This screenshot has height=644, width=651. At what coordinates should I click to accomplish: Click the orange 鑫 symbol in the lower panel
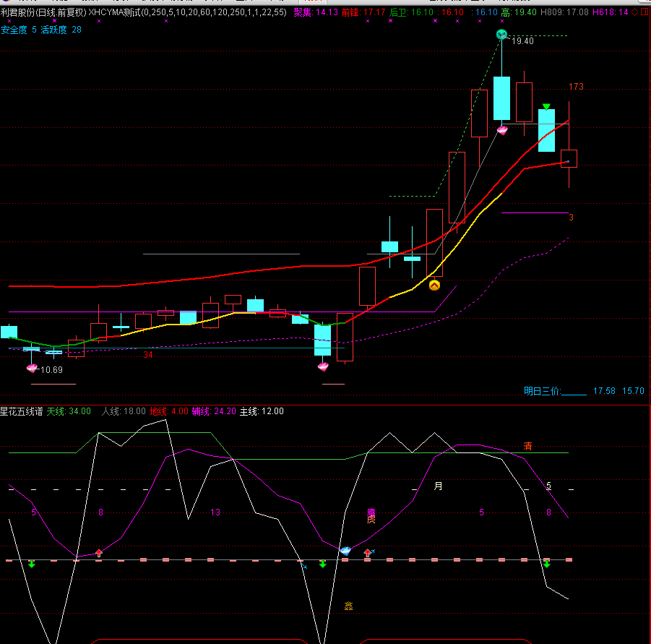pyautogui.click(x=349, y=606)
